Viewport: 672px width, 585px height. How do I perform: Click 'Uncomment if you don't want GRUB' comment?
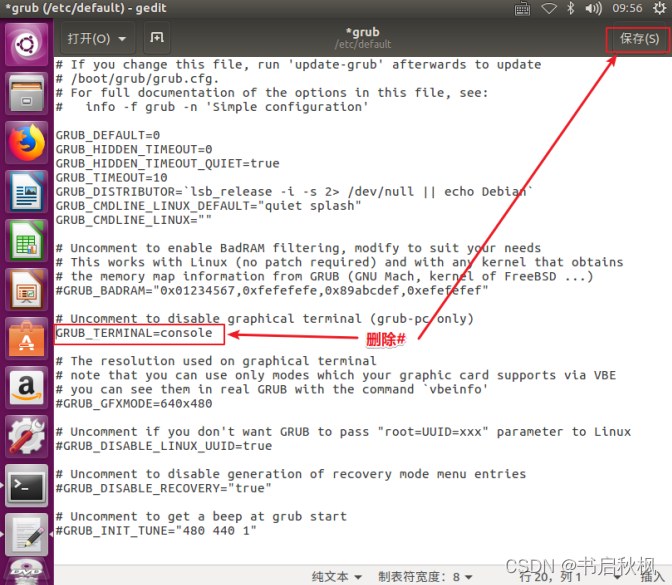343,432
